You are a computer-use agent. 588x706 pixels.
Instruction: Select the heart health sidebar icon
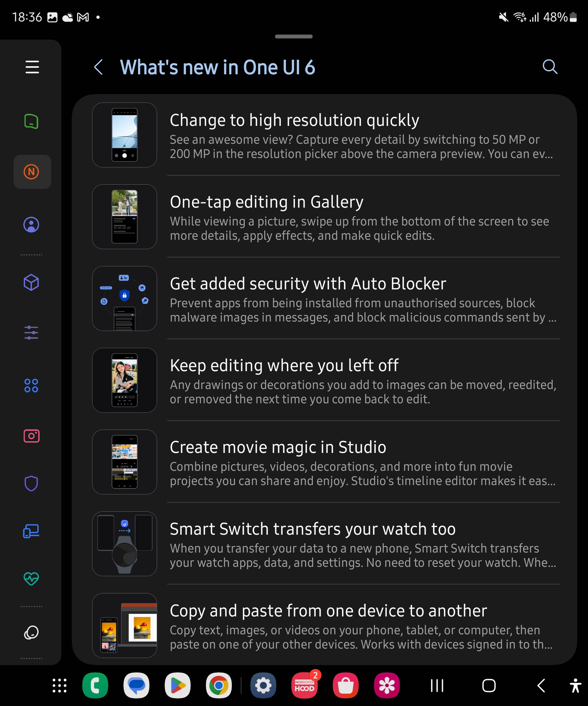point(31,578)
